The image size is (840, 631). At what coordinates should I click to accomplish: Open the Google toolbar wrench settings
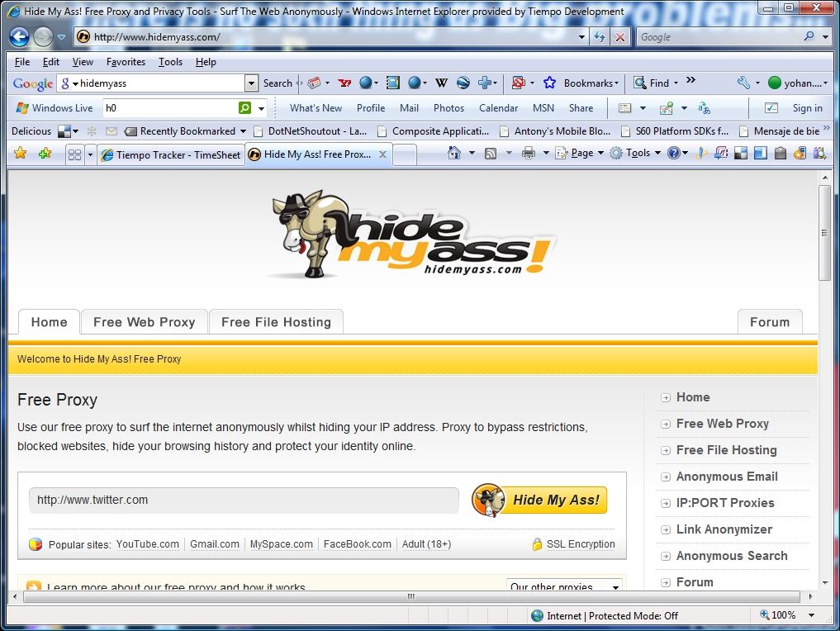pos(743,83)
